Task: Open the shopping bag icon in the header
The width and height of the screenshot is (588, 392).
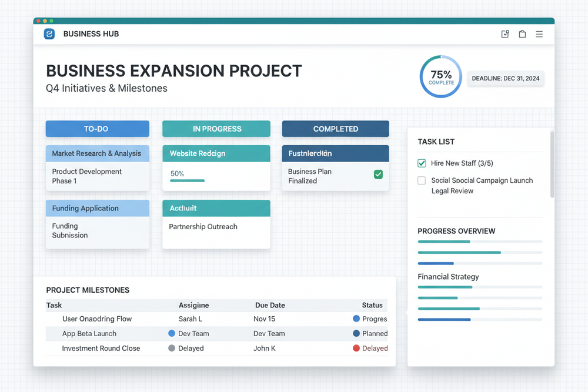Action: pyautogui.click(x=522, y=34)
